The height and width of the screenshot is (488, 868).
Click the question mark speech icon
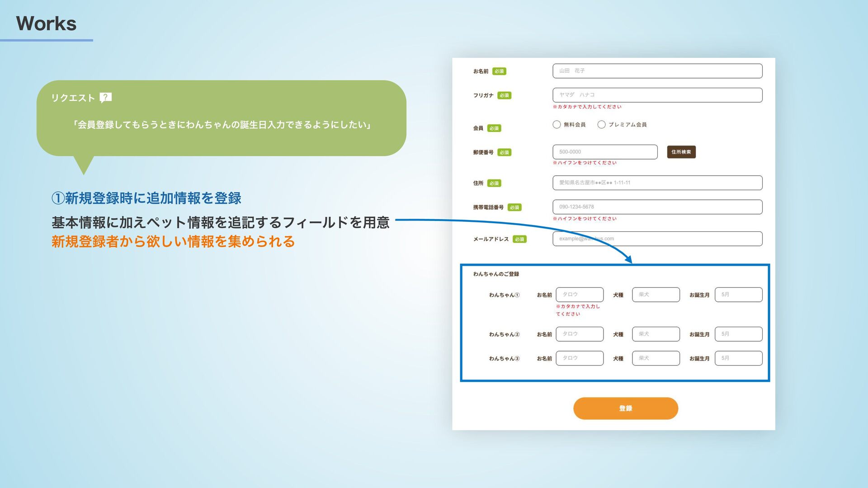click(105, 97)
